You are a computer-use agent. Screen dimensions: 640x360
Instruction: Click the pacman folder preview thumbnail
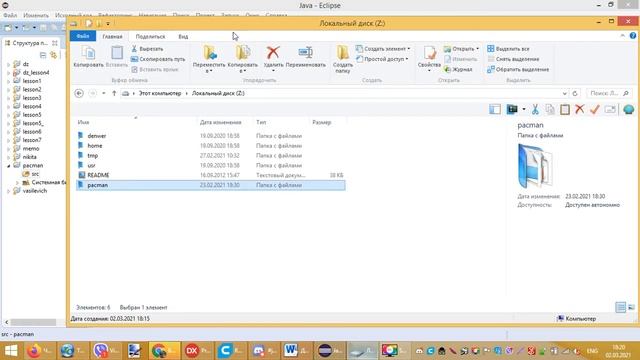pyautogui.click(x=534, y=166)
